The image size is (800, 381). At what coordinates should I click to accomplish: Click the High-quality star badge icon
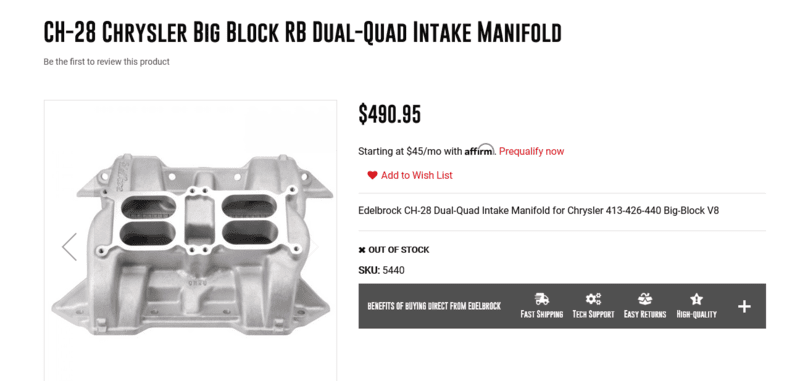click(x=696, y=299)
